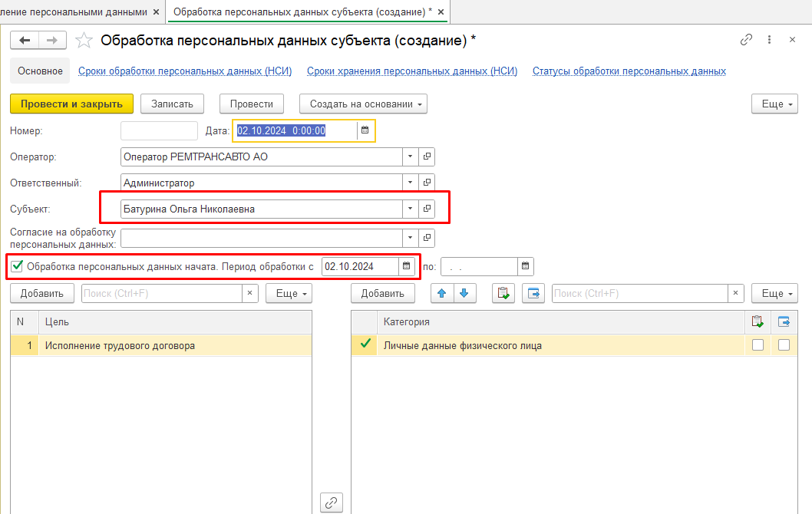Switch to Основное tab
812x514 pixels.
point(40,71)
